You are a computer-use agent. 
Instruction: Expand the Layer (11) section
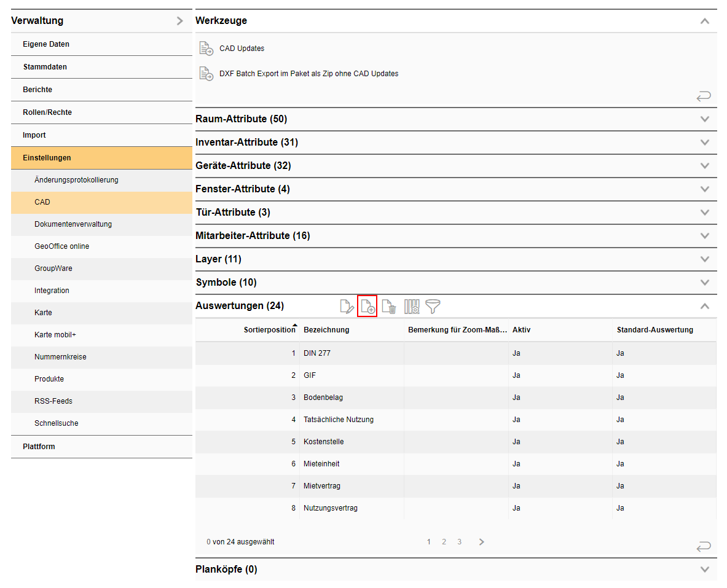point(704,259)
